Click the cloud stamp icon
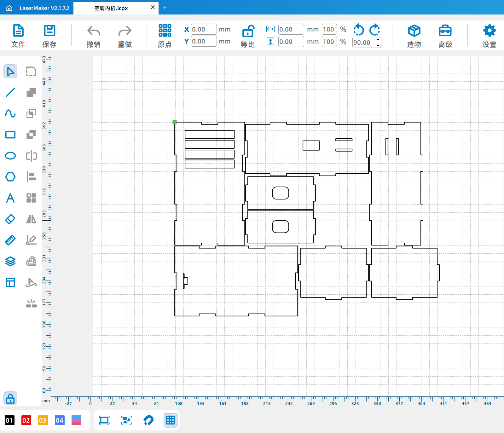 click(x=31, y=261)
